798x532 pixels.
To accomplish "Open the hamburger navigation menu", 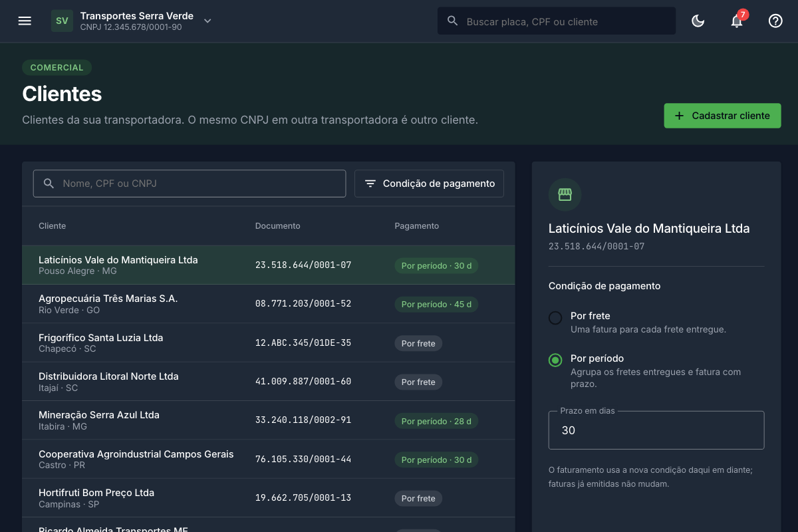I will click(x=25, y=21).
